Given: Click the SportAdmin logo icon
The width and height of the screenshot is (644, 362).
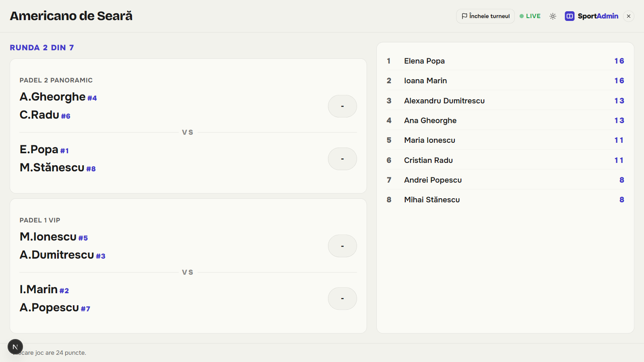Looking at the screenshot, I should point(570,16).
